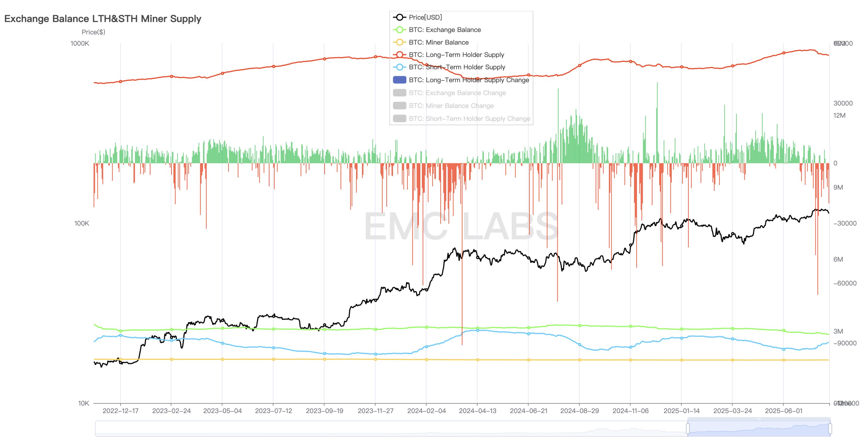Click the green Exchange Balance legend marker
This screenshot has height=448, width=868.
pos(400,30)
